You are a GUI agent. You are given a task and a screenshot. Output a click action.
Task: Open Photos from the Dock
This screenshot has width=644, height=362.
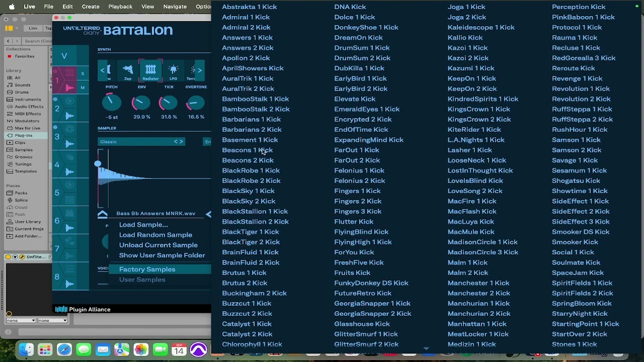click(x=141, y=349)
